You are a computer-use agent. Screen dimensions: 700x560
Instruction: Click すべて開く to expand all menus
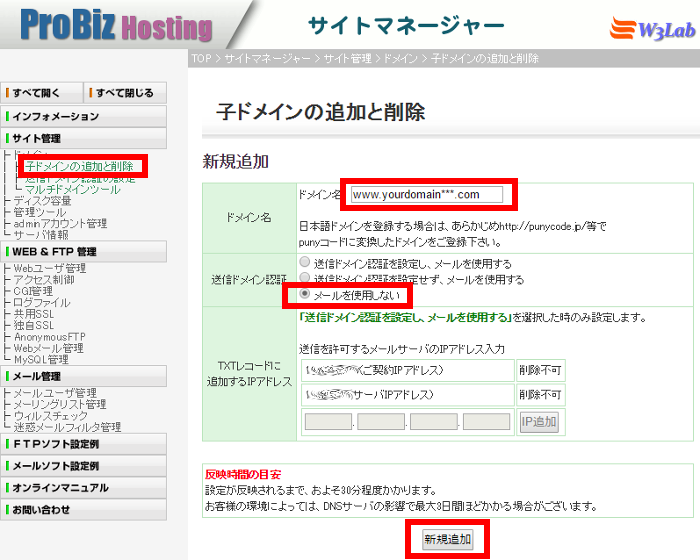point(41,93)
